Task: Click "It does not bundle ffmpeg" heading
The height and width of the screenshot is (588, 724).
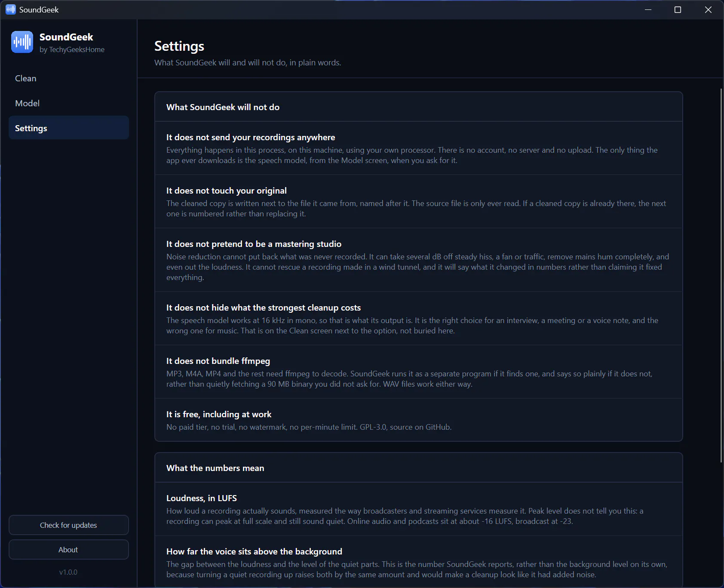Action: point(218,361)
